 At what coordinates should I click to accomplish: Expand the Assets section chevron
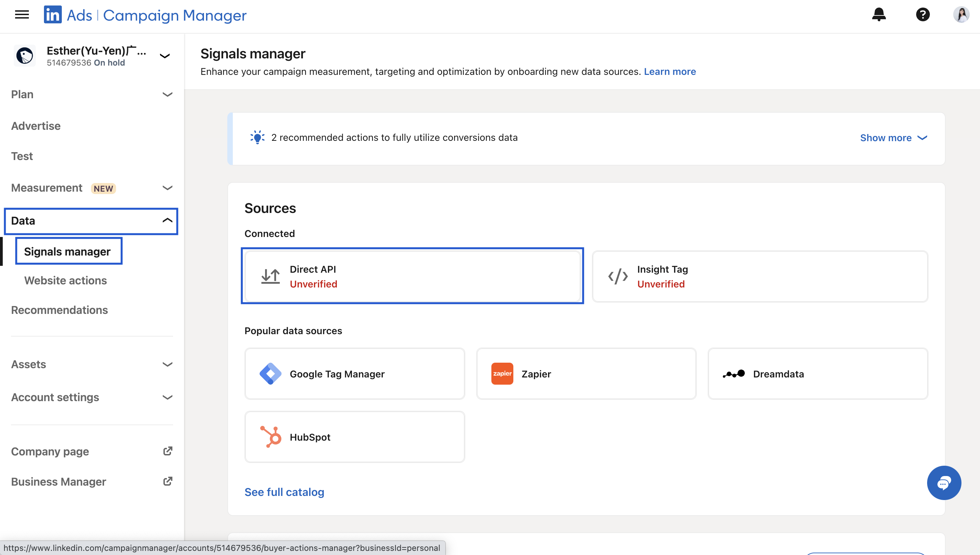[168, 364]
